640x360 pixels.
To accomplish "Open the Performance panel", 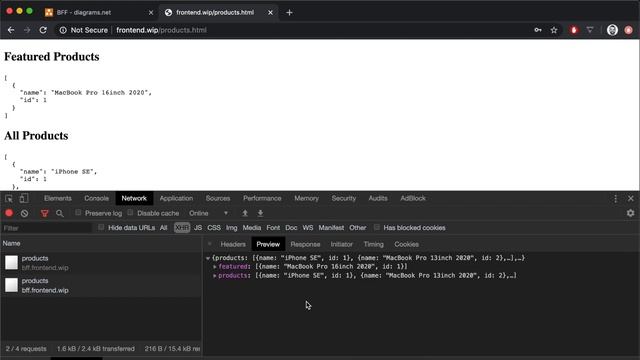I will pyautogui.click(x=262, y=198).
